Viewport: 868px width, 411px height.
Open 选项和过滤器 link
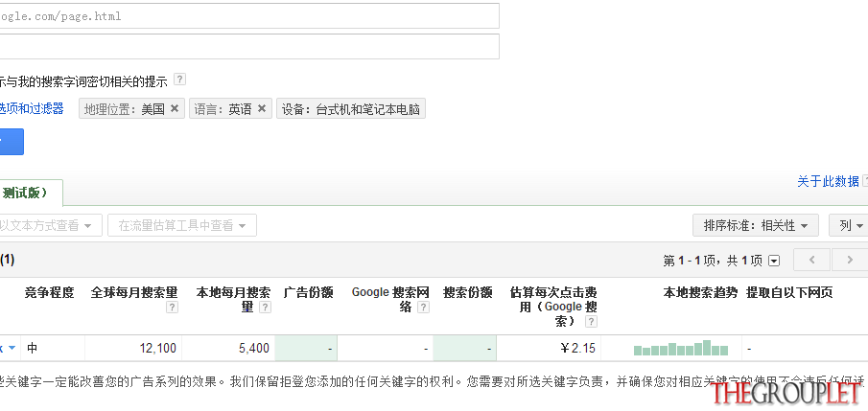(x=32, y=108)
